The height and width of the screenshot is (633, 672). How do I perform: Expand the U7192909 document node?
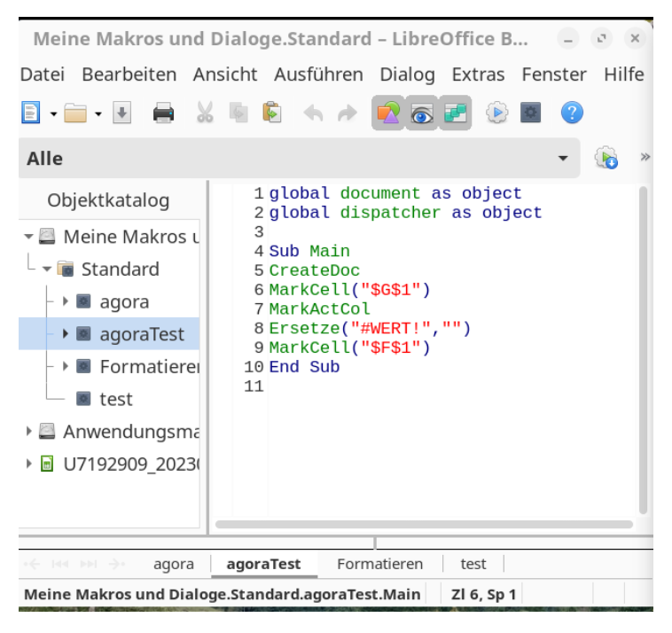click(28, 464)
